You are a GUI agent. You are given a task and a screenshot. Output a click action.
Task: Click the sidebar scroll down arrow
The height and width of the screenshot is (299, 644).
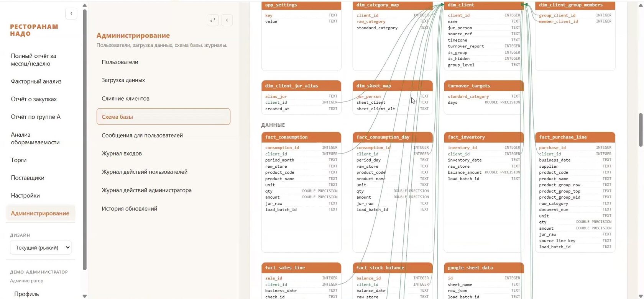85,296
